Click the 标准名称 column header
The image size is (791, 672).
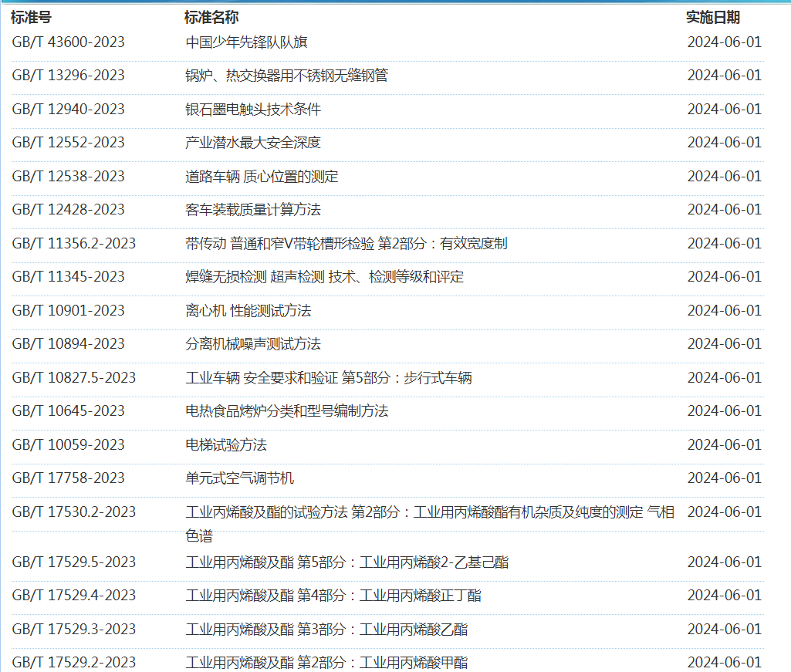click(211, 18)
